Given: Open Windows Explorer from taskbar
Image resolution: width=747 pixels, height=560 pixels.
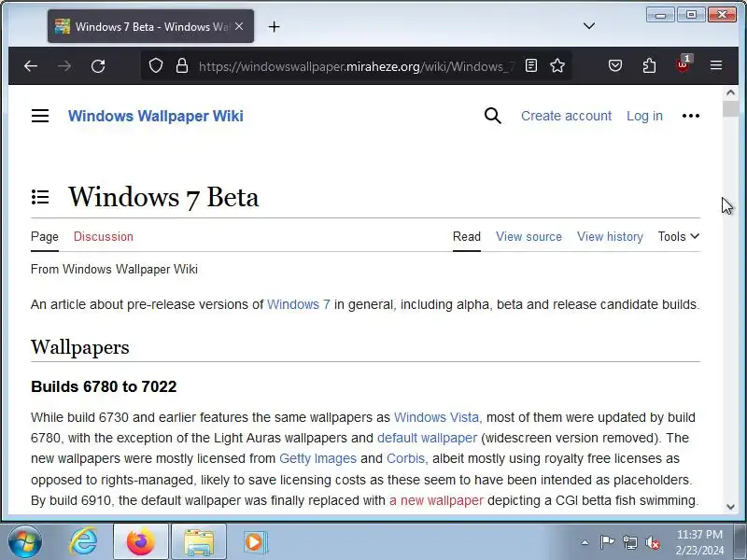Looking at the screenshot, I should pyautogui.click(x=199, y=542).
